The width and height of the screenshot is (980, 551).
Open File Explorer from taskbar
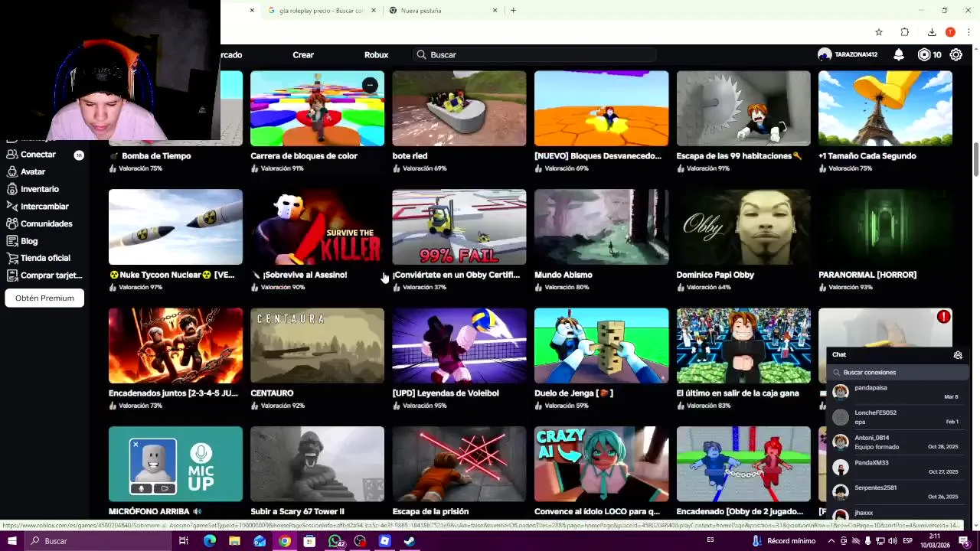pos(234,541)
